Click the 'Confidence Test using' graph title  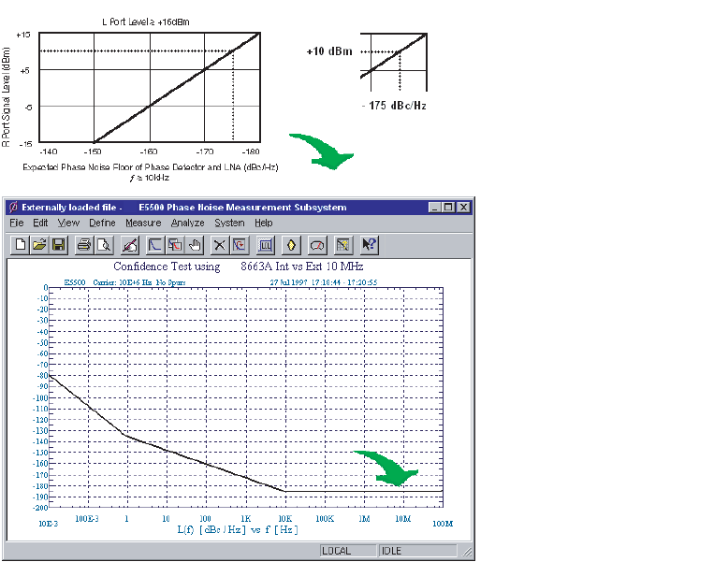(x=167, y=267)
